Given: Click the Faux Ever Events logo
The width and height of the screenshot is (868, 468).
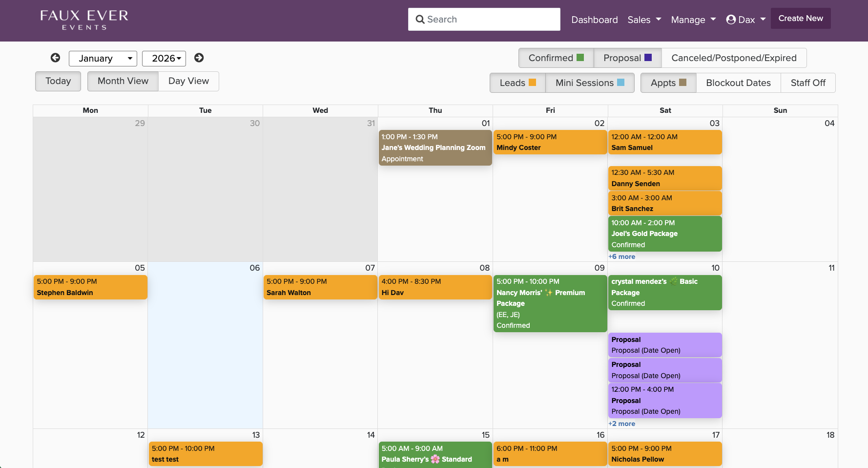Looking at the screenshot, I should tap(83, 20).
